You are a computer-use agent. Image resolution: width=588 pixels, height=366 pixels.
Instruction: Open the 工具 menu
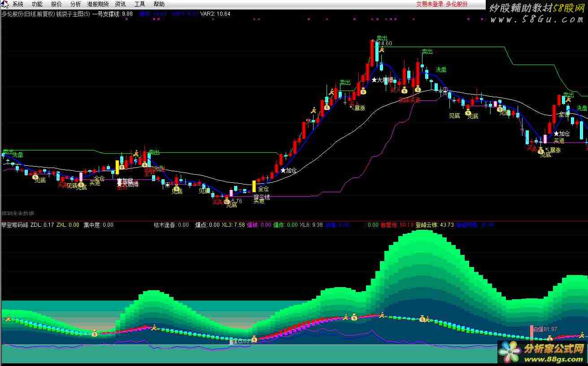coord(140,4)
